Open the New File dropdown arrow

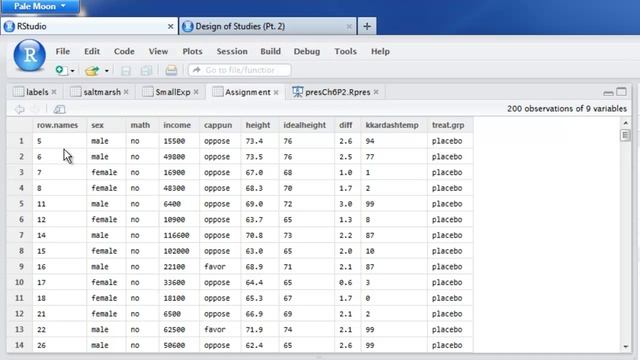(x=73, y=71)
